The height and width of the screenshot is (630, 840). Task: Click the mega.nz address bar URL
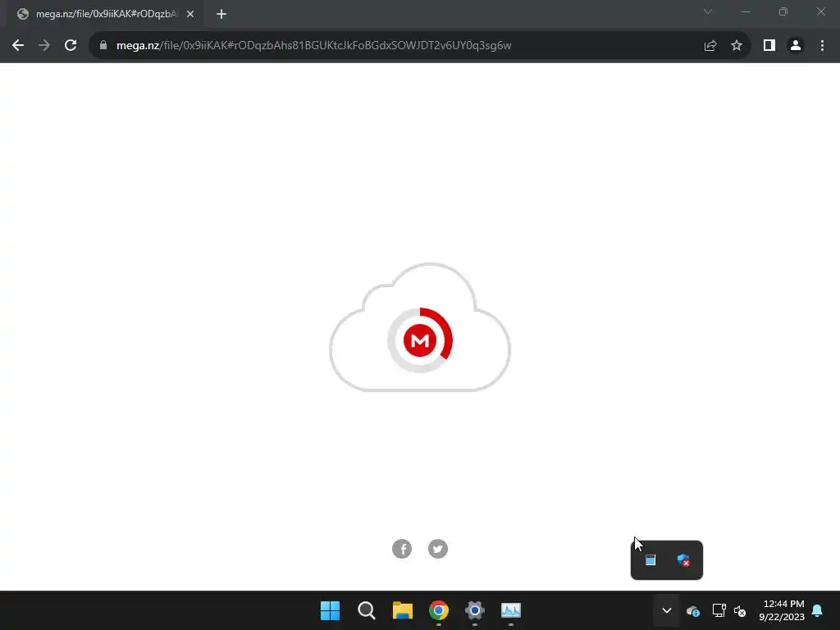(314, 46)
